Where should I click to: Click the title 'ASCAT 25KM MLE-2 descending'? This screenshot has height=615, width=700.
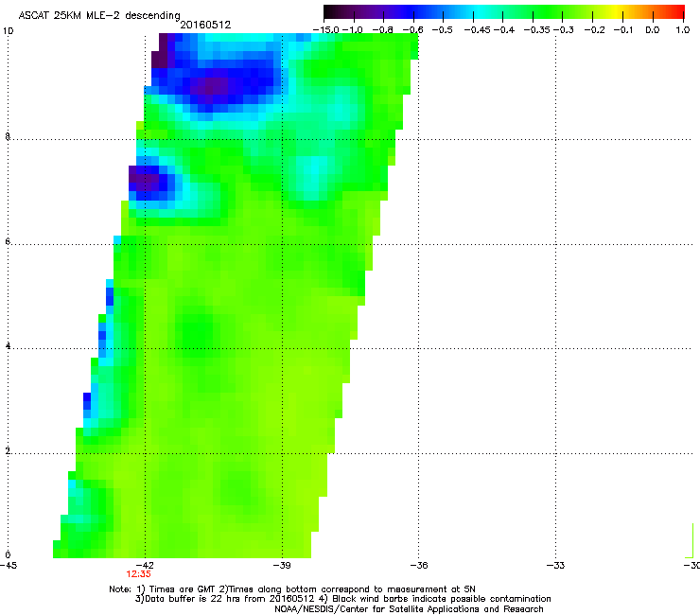pos(99,15)
